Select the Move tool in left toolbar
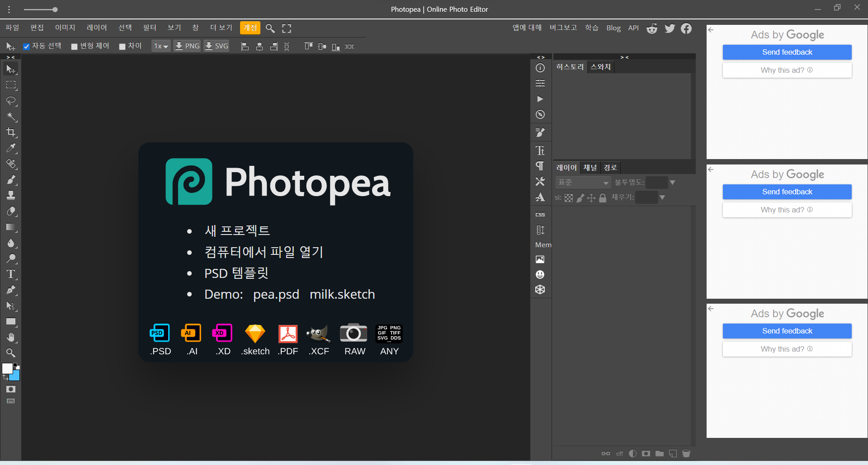 (11, 69)
